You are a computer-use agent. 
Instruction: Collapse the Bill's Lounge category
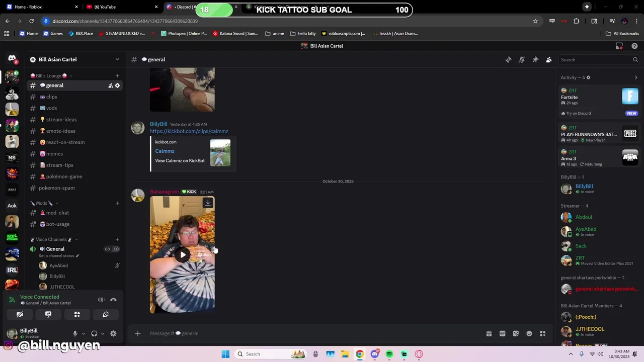[52, 76]
